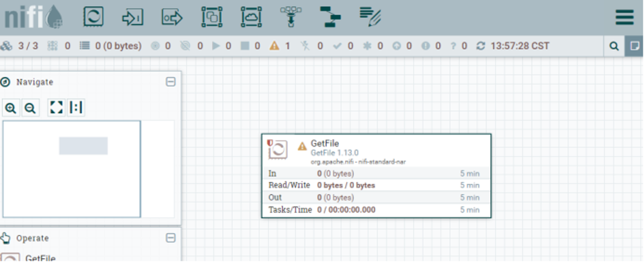644x262 pixels.
Task: Click the Operate panel title
Action: (32, 238)
